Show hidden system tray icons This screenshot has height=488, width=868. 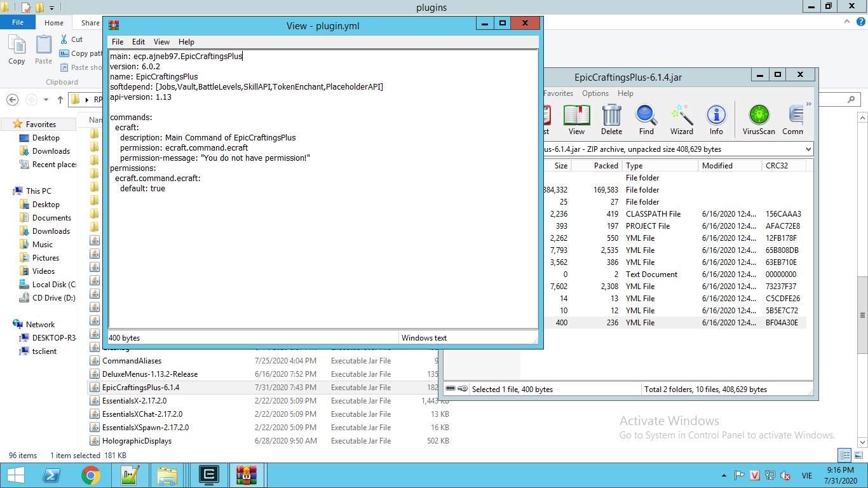(x=724, y=475)
